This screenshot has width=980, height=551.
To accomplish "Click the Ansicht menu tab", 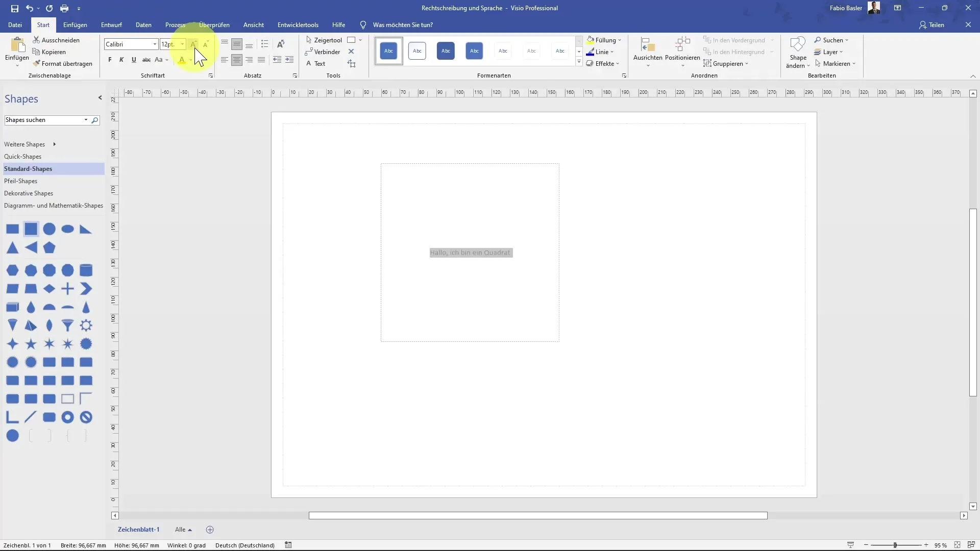I will (x=254, y=25).
